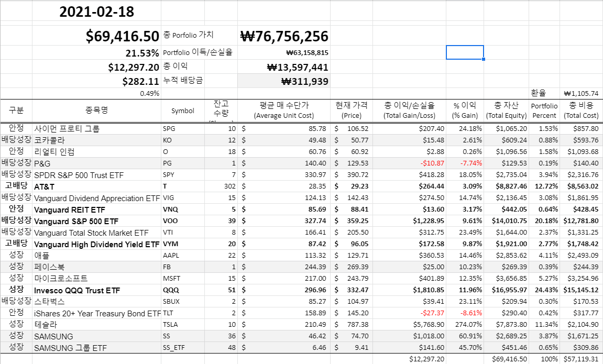Select QQQ portfolio percent 24.43%
This screenshot has width=603, height=364.
[x=544, y=290]
